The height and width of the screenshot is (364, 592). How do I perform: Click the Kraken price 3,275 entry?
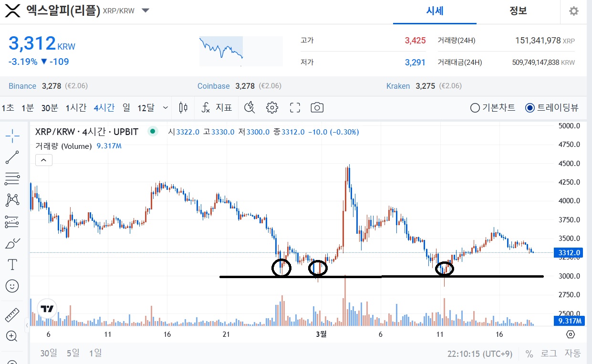[425, 86]
